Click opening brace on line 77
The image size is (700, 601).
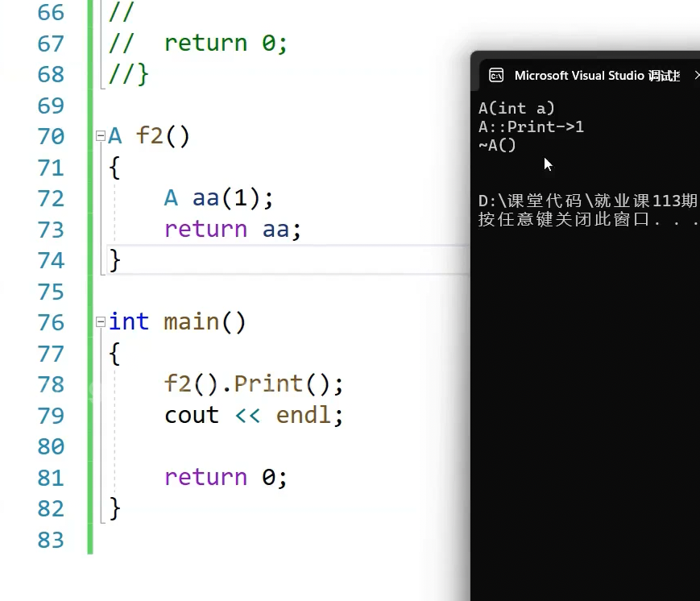tap(114, 354)
